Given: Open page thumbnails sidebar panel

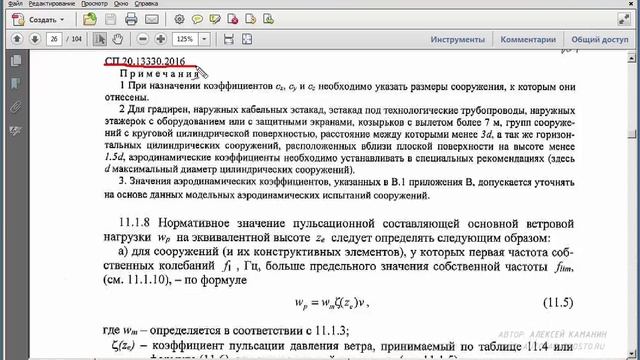Looking at the screenshot, I should pos(16,60).
